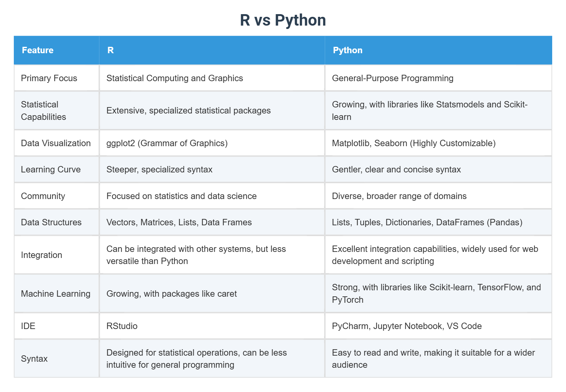This screenshot has height=392, width=566.
Task: Click the cell mentioning Statsmodels and Scikit-learn
Action: click(438, 110)
